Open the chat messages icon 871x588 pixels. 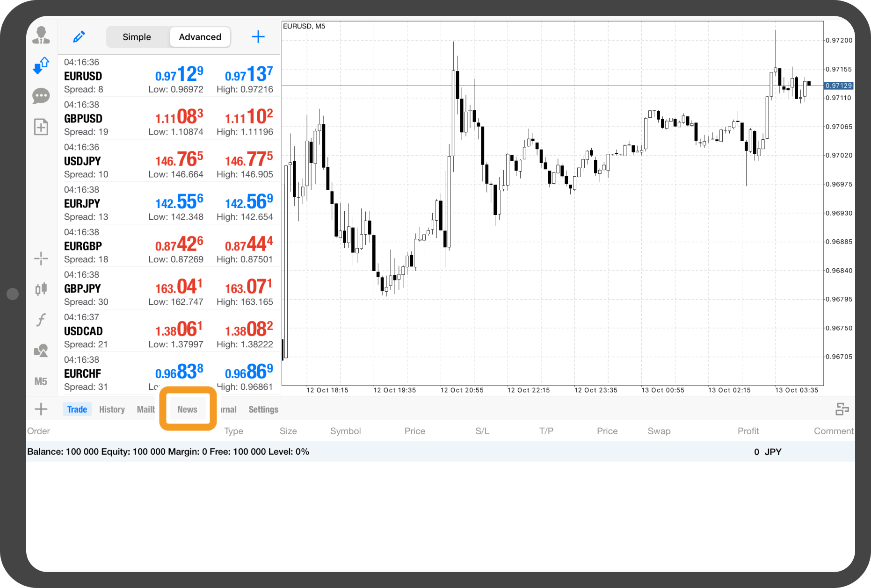[41, 96]
